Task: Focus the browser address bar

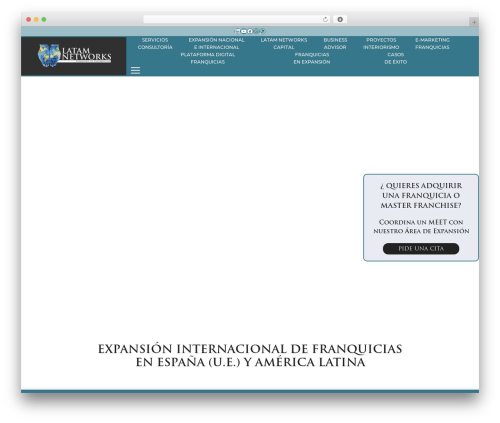Action: pyautogui.click(x=237, y=20)
